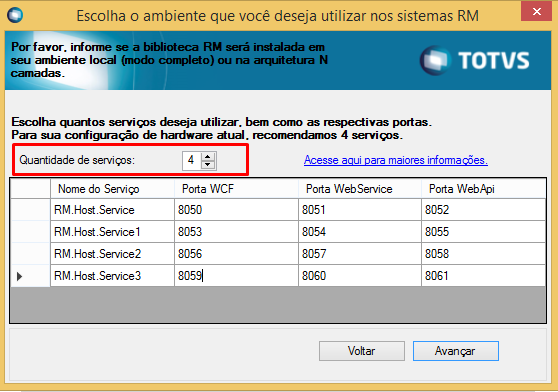Click the 'Quantidade de serviços:' label
Viewport: 558px width, 392px height.
pyautogui.click(x=77, y=160)
